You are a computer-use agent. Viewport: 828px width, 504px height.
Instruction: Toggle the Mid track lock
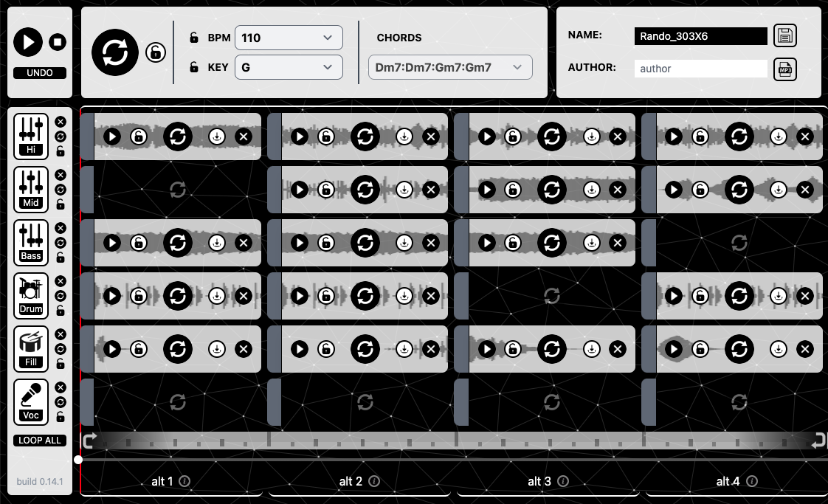(61, 204)
